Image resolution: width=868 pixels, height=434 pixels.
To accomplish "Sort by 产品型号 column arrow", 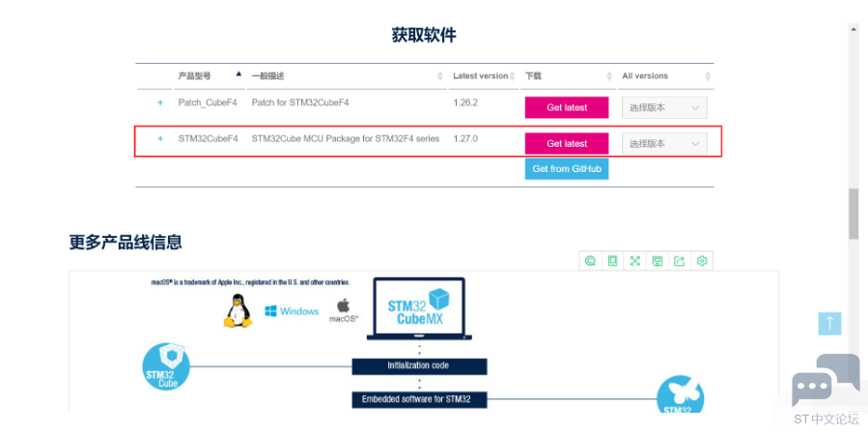I will 238,73.
